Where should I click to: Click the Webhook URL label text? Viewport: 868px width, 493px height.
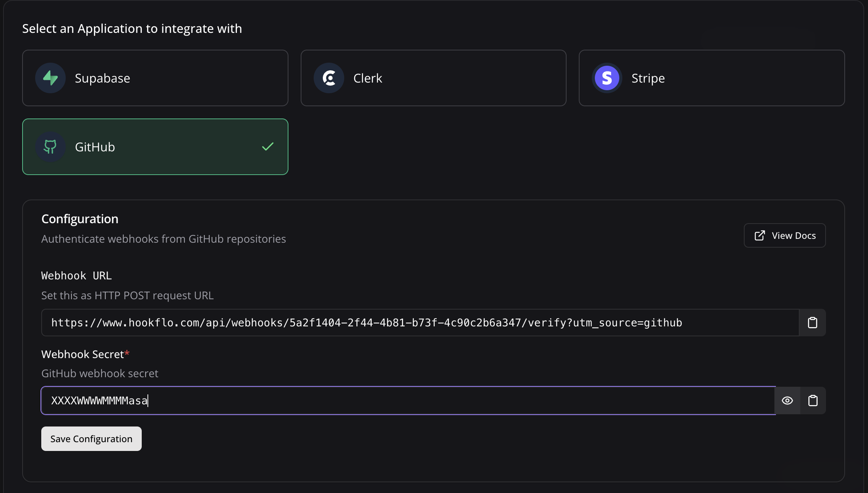76,276
